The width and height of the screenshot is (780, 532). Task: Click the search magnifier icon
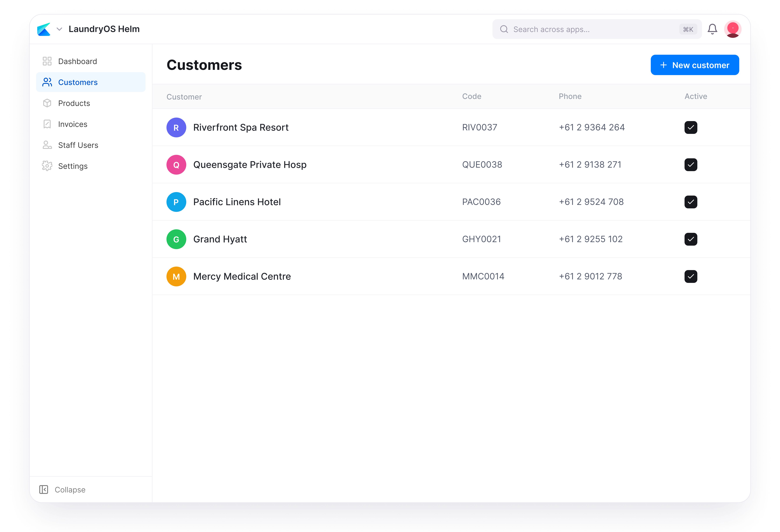[x=504, y=29]
